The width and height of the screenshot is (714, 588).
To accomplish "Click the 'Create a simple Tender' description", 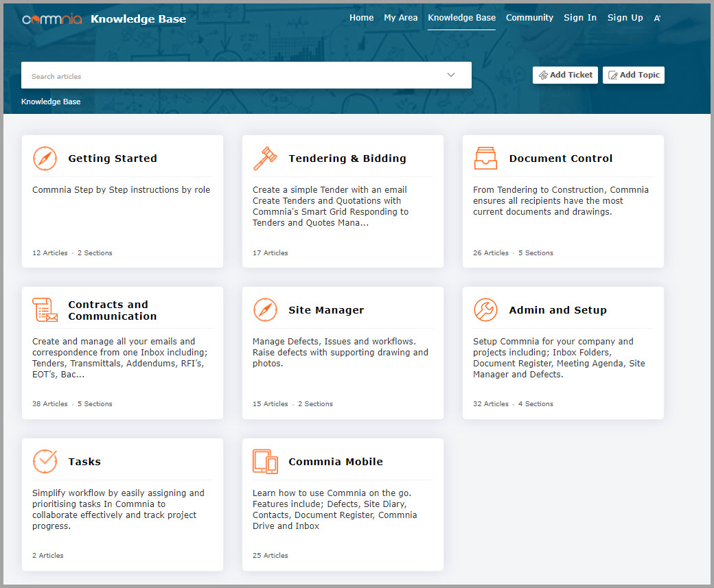I will (x=331, y=206).
